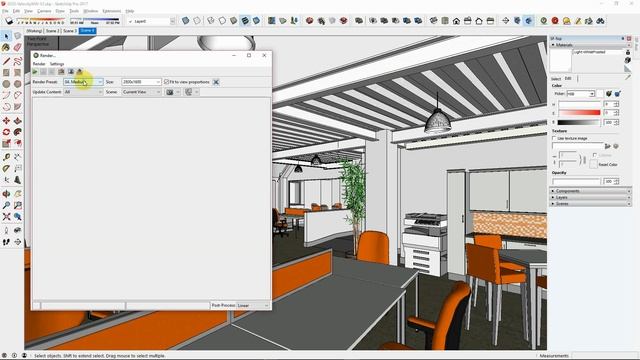Open the Settings menu in Render window
Image resolution: width=640 pixels, height=360 pixels.
pos(57,64)
